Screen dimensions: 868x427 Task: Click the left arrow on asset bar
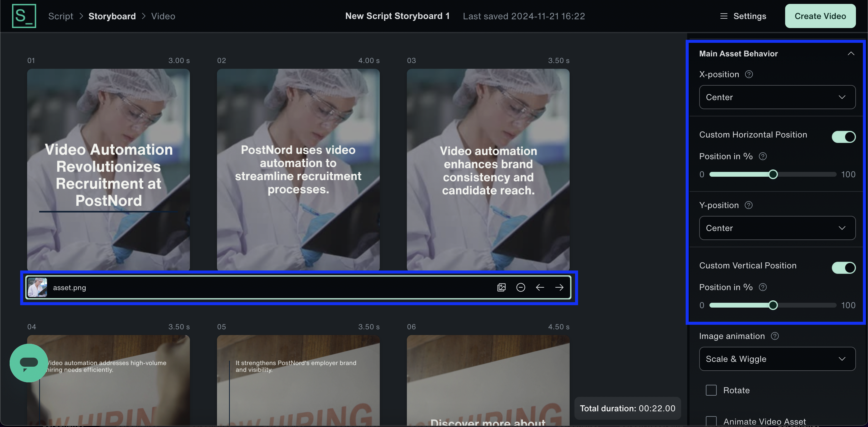click(x=540, y=287)
